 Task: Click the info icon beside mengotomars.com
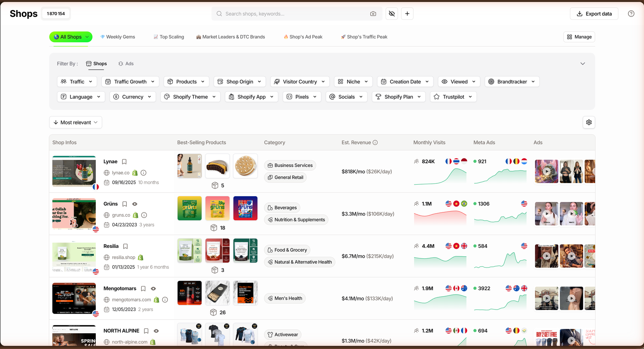point(165,300)
